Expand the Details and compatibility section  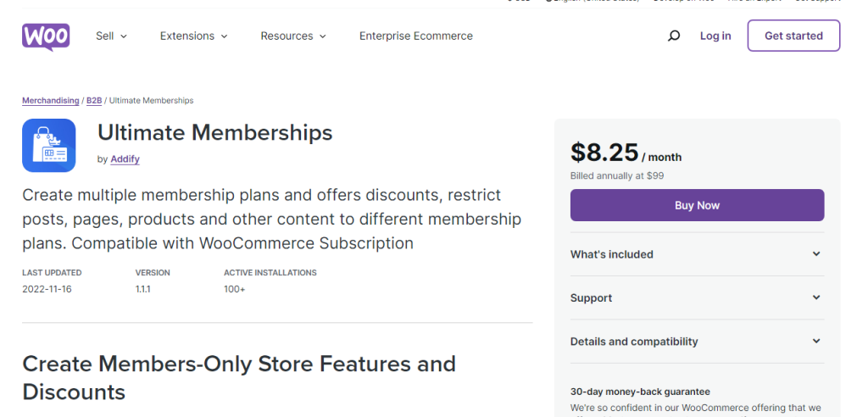pyautogui.click(x=697, y=341)
